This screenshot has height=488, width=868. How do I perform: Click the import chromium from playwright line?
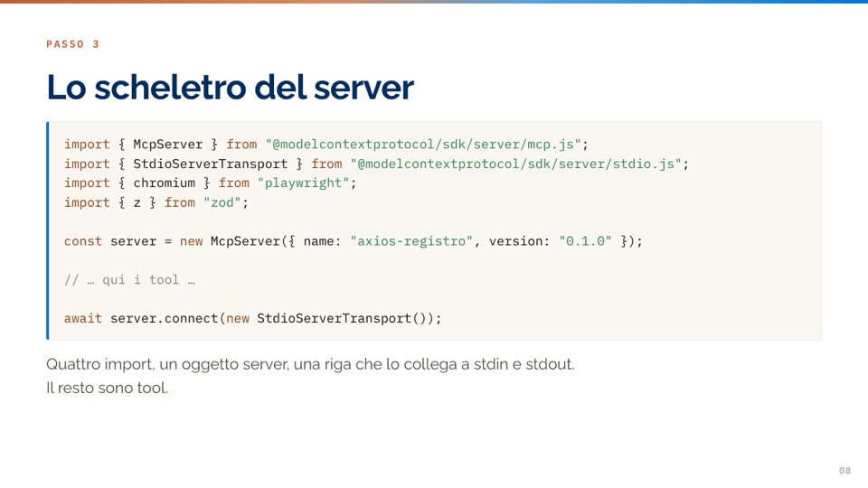(x=211, y=183)
